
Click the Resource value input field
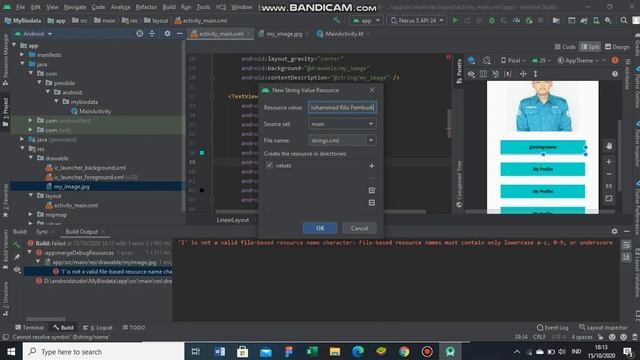coord(342,107)
